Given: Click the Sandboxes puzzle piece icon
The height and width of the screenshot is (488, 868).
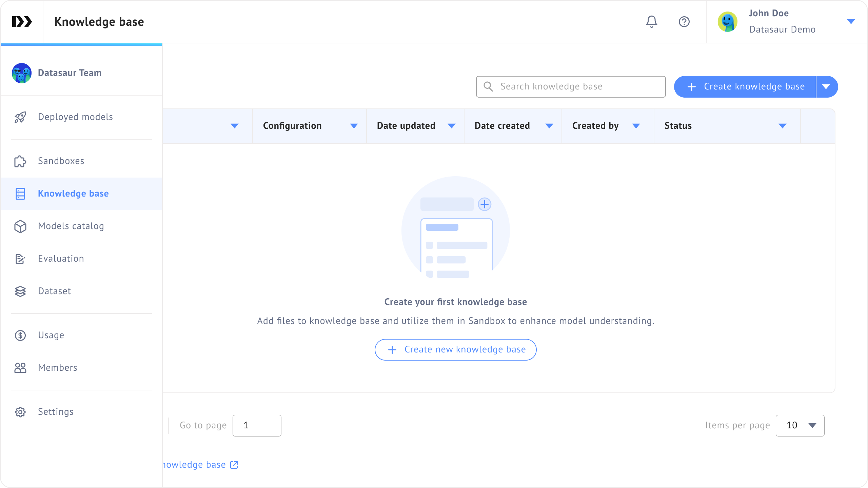Looking at the screenshot, I should tap(20, 161).
